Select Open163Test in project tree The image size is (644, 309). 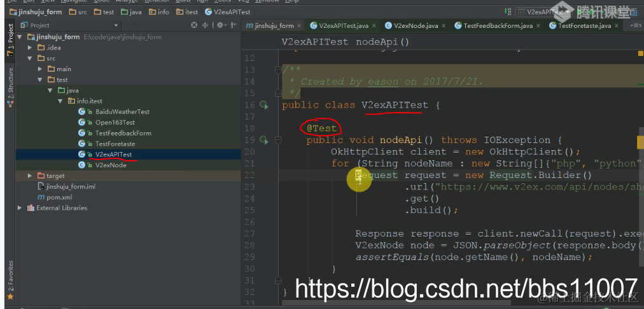(115, 122)
